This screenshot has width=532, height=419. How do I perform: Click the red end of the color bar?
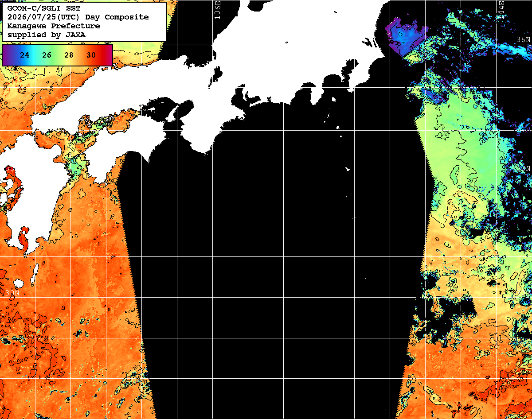point(108,55)
